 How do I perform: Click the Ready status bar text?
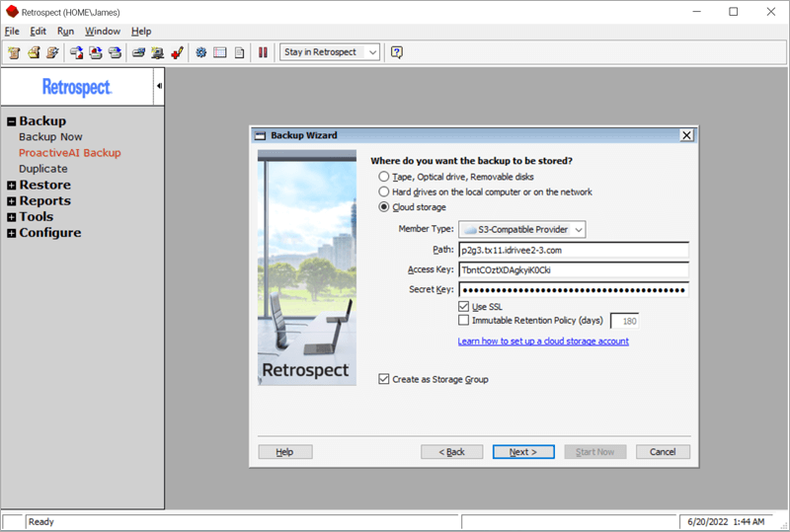[x=41, y=522]
